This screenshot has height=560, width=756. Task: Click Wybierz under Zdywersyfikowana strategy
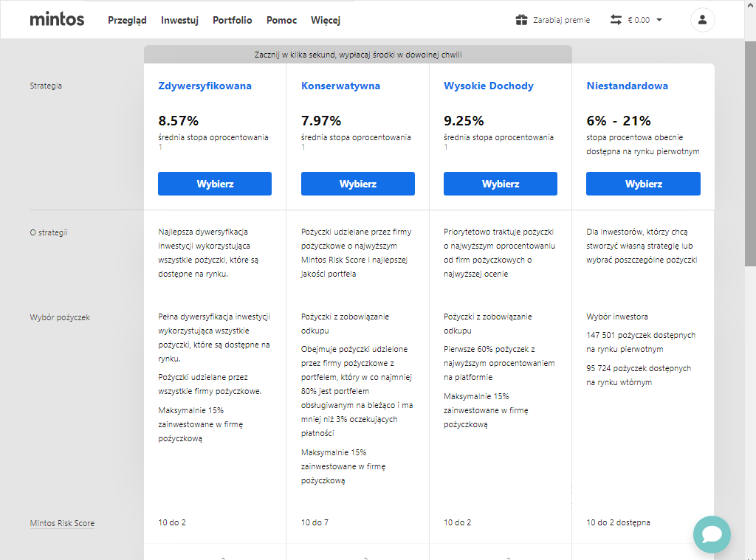[215, 184]
